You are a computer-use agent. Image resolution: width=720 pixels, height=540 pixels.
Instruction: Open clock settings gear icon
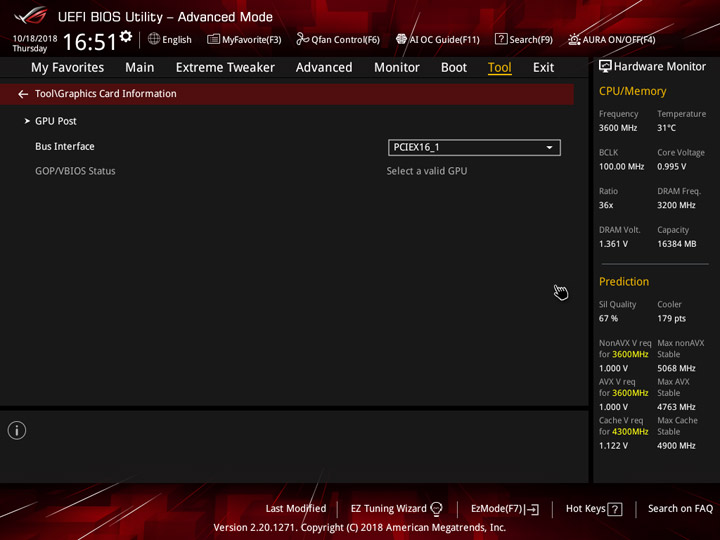pyautogui.click(x=126, y=36)
